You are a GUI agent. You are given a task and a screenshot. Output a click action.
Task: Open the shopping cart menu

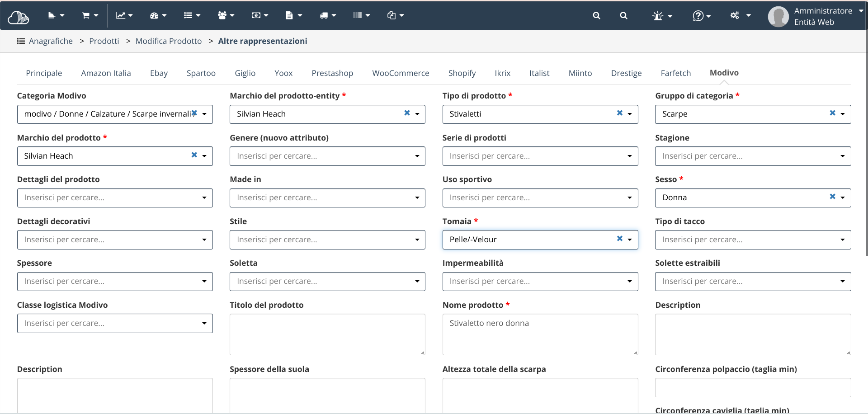click(x=90, y=15)
